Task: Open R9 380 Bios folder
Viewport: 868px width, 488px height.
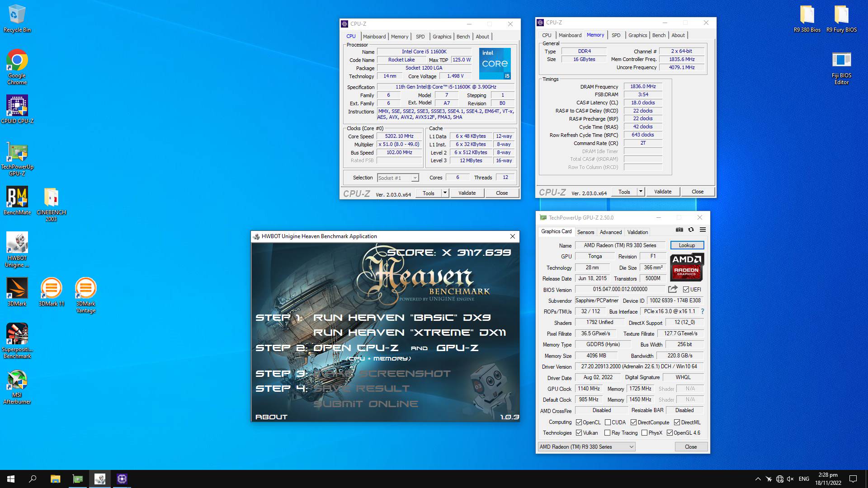Action: click(807, 19)
